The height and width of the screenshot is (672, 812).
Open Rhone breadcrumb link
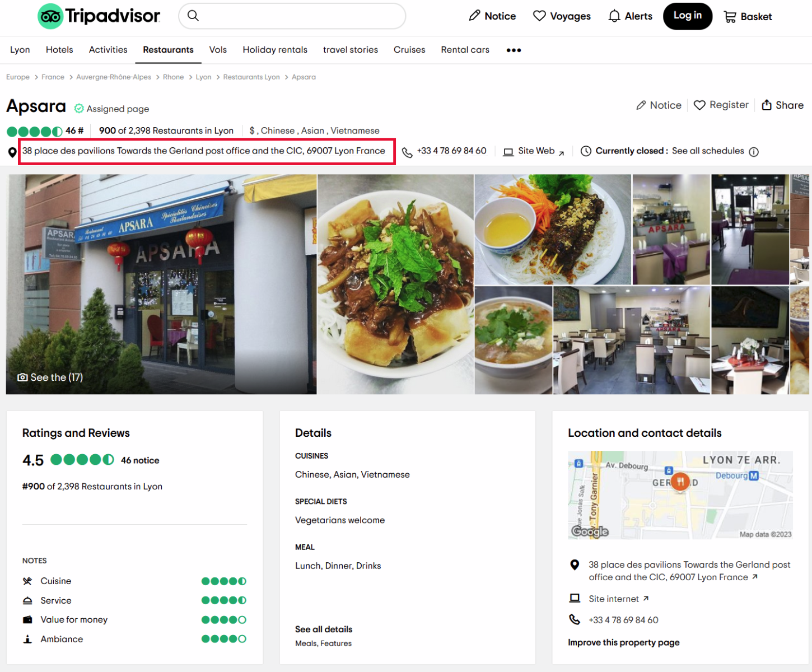tap(173, 77)
